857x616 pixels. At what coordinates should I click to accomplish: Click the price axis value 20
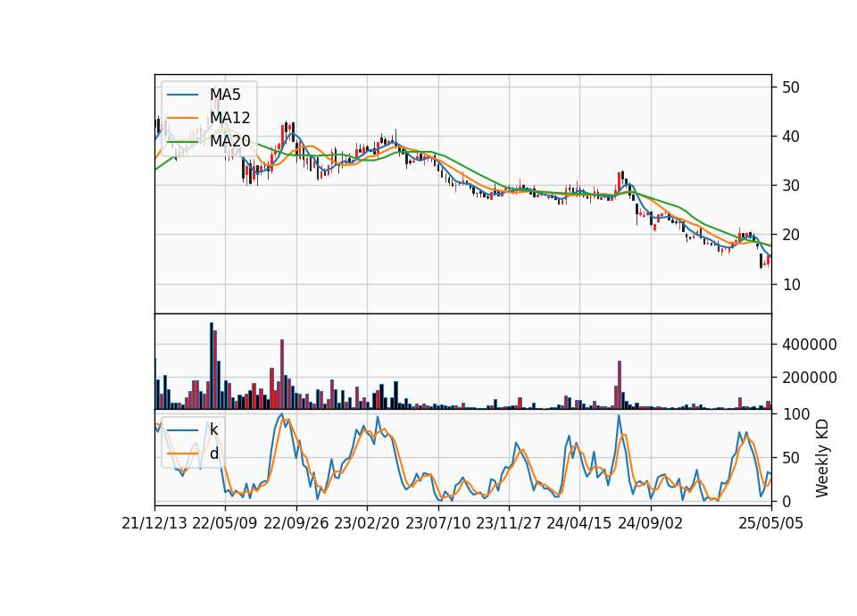[790, 235]
